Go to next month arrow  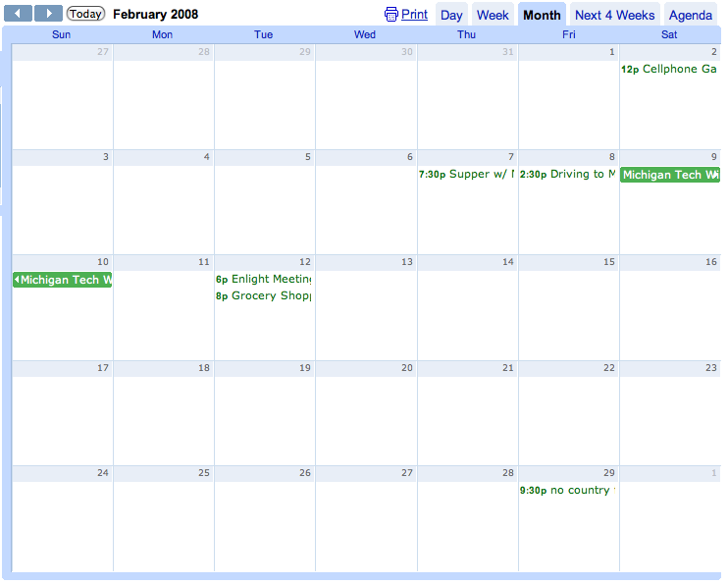(48, 14)
